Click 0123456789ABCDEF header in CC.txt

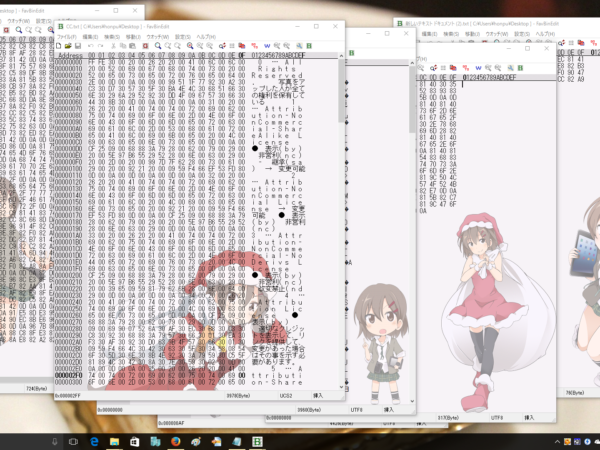[279, 55]
